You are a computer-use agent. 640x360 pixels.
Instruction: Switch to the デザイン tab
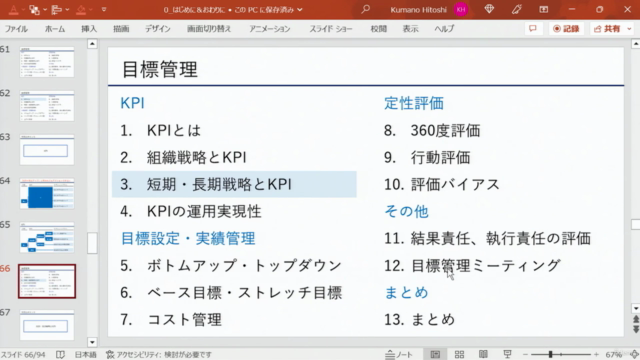pos(158,29)
